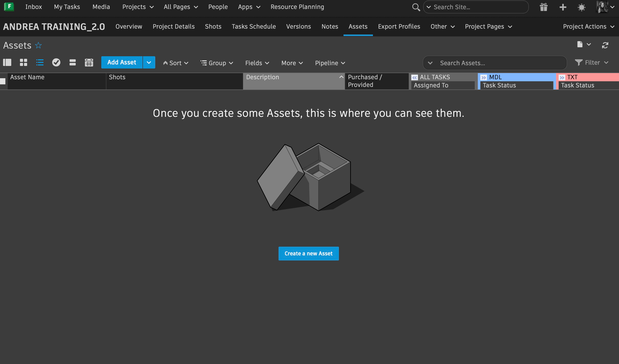
Task: Select the list view icon
Action: [40, 63]
